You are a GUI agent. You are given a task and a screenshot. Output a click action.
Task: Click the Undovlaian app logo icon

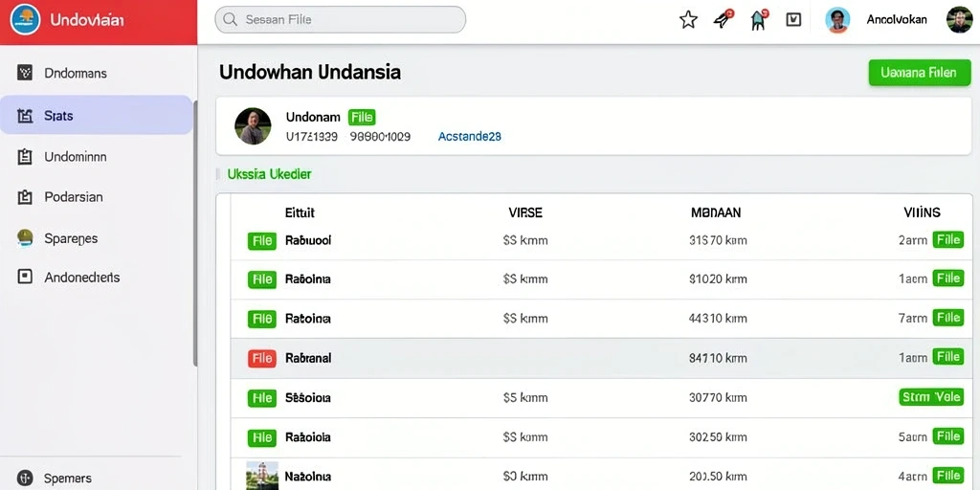25,19
